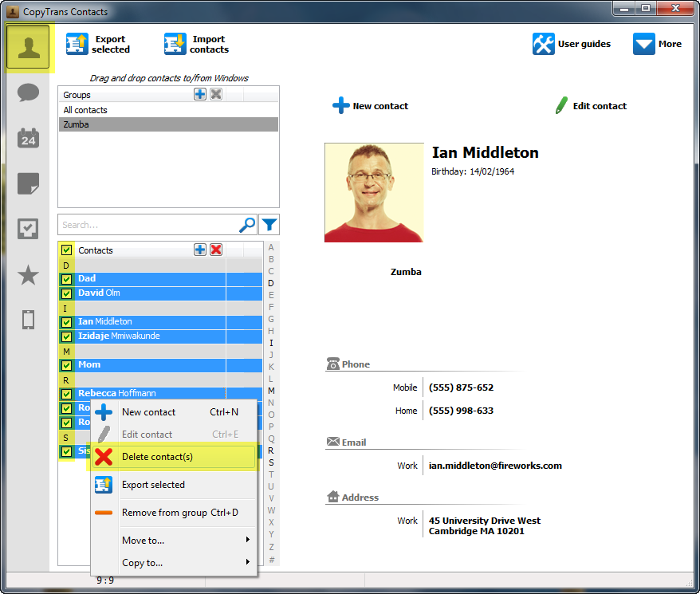Uncheck the David Olm checkbox
Viewport: 700px width, 594px height.
pyautogui.click(x=66, y=293)
